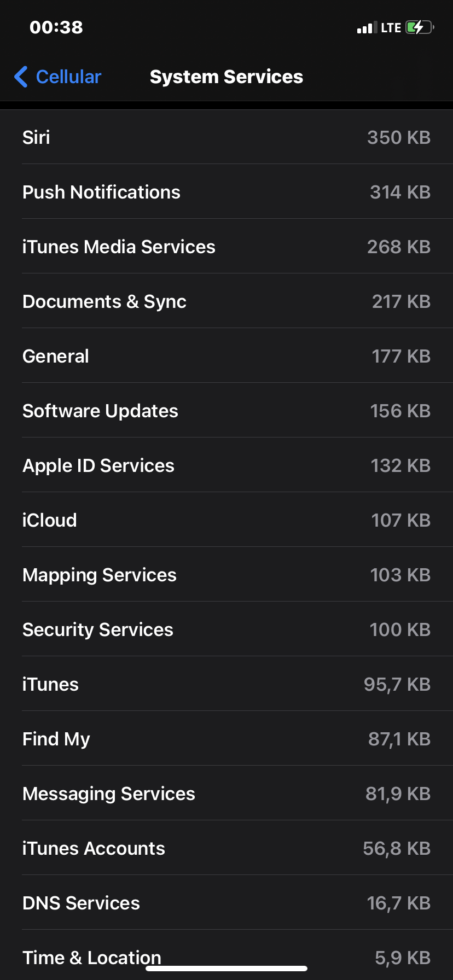Select the Mapping Services entry
Screen dimensions: 453x980
pyautogui.click(x=226, y=575)
